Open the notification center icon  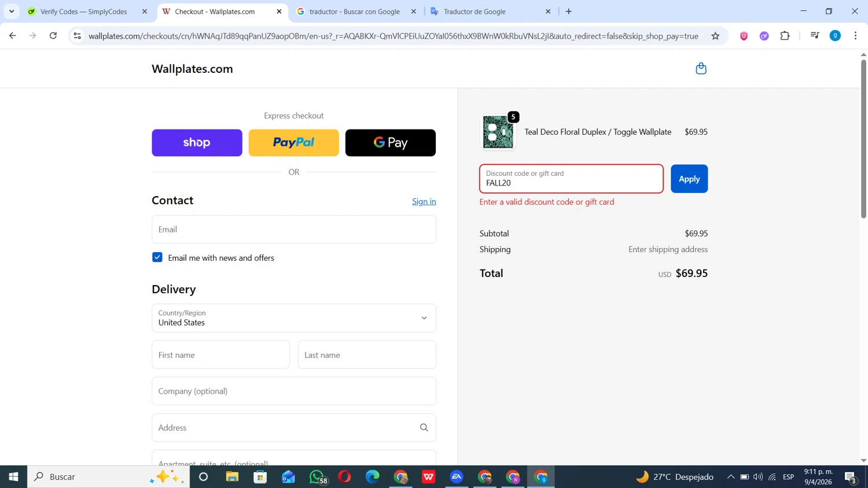(851, 477)
